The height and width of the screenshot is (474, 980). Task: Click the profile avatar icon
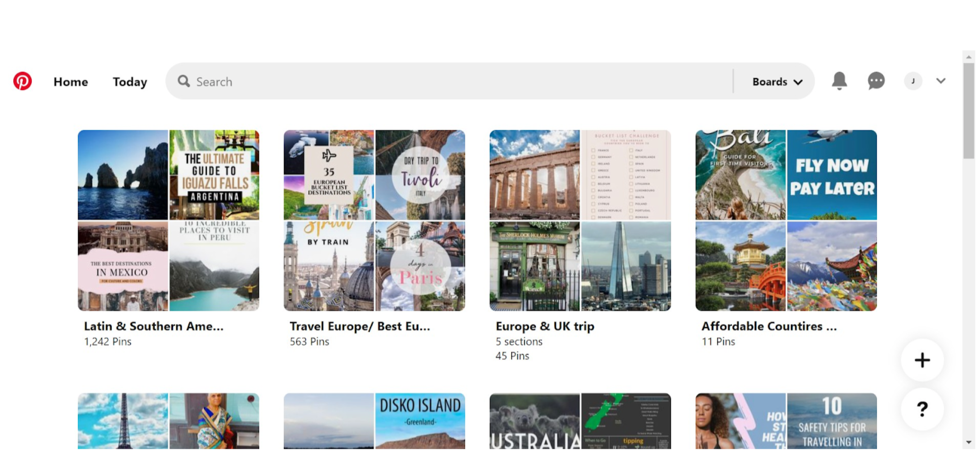pos(913,81)
